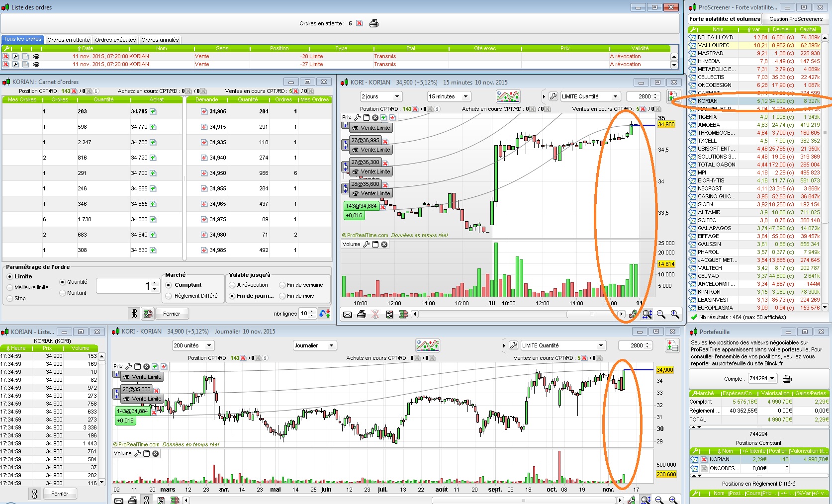Open indicator settings in 15 minutes KORIAN chart

click(x=508, y=96)
